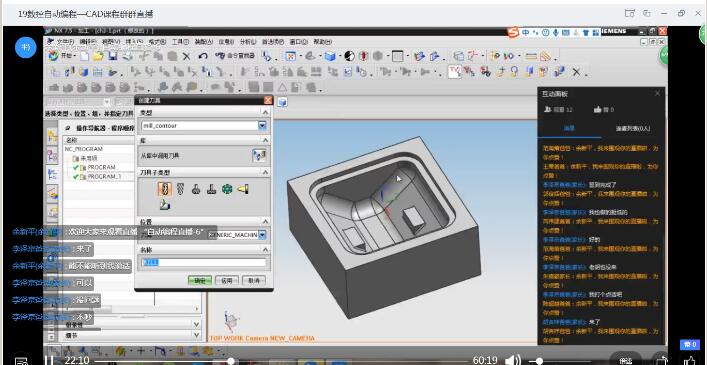The height and width of the screenshot is (365, 707).
Task: Select the NC_PROGRAM tree node
Action: click(x=84, y=149)
